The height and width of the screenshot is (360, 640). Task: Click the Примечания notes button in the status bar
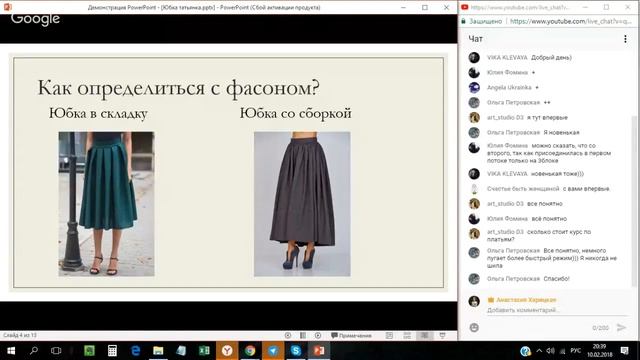tap(351, 336)
